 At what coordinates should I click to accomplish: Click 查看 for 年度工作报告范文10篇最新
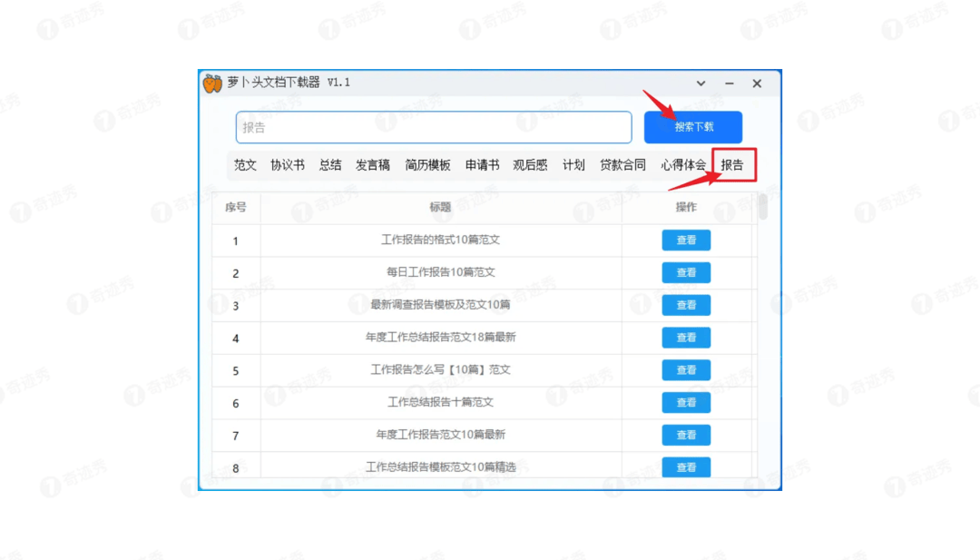(x=686, y=435)
